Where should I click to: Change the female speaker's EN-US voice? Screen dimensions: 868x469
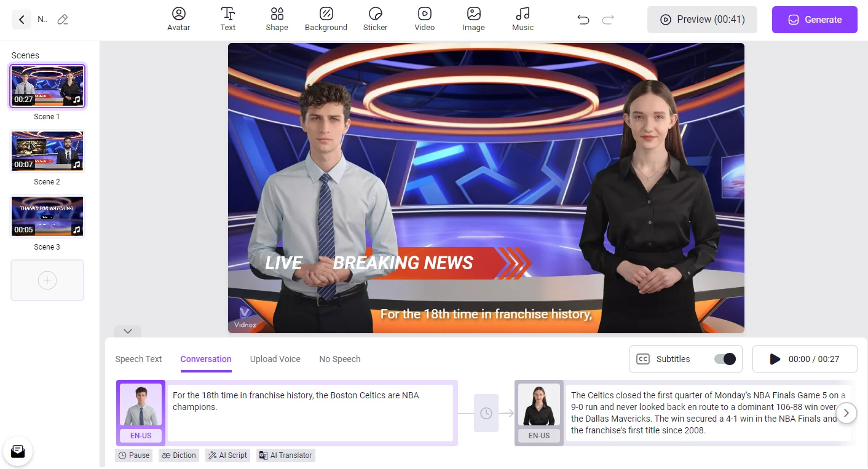[x=539, y=436]
